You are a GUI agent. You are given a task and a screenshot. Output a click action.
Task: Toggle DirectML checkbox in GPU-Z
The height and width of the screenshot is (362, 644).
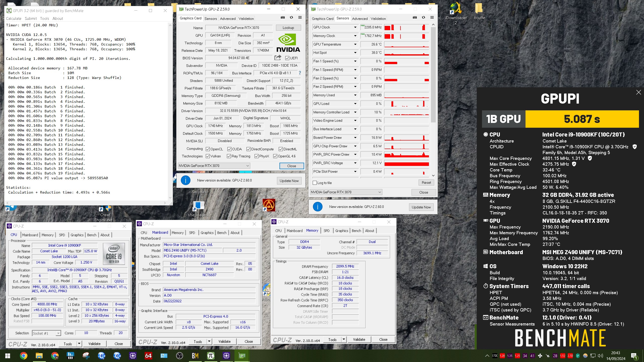[281, 149]
